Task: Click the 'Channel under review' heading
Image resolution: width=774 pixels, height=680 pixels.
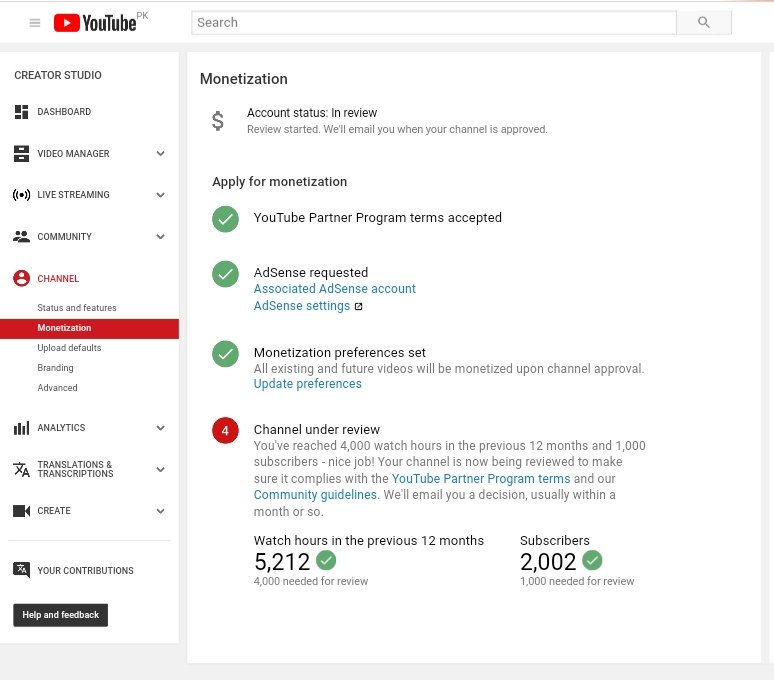Action: tap(317, 430)
